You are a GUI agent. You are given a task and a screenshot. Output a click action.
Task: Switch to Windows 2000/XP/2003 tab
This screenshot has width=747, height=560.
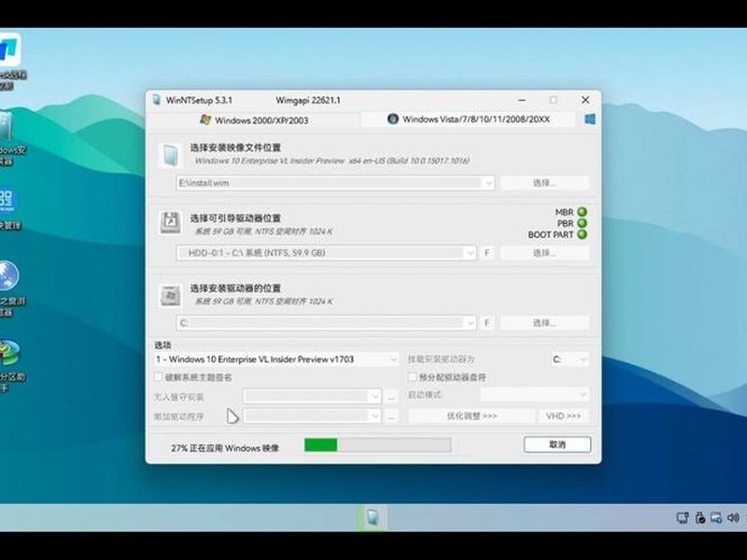tap(254, 120)
